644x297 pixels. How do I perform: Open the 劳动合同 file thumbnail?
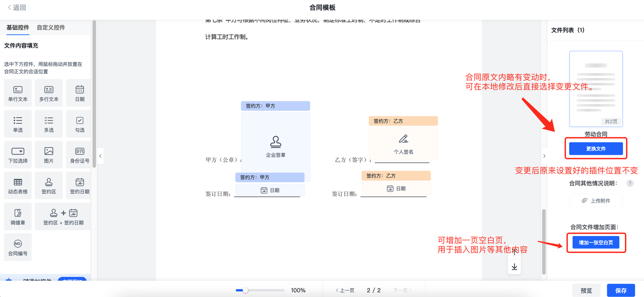(596, 88)
